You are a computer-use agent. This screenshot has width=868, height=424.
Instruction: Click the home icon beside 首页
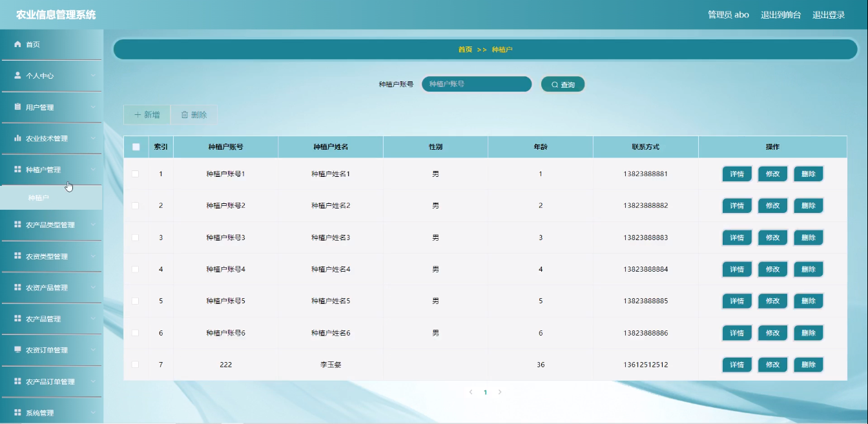(18, 45)
